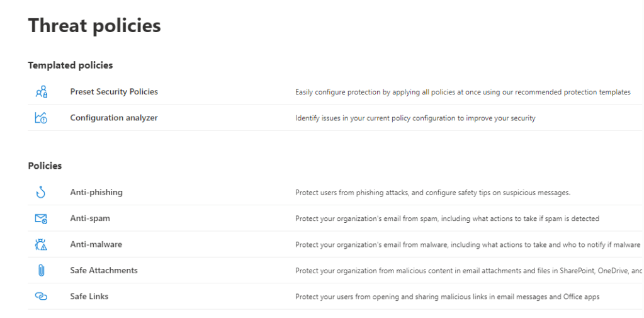The width and height of the screenshot is (644, 318).
Task: Open the Preset Security Policies link
Action: tap(114, 92)
